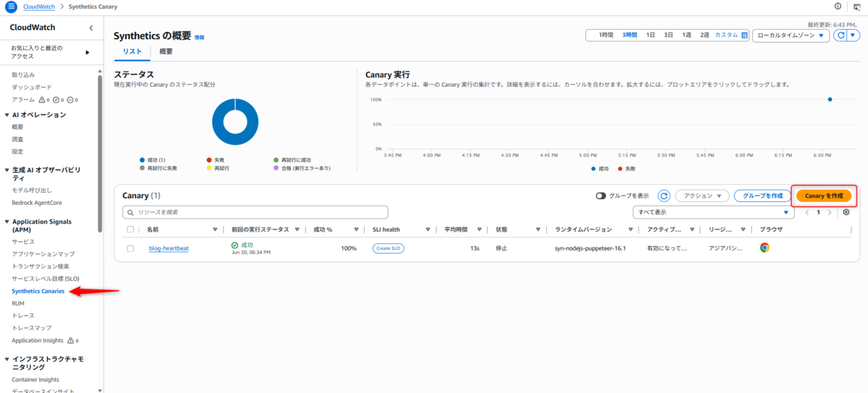Refresh the Canary table list
Screen dimensions: 868x393
coord(663,196)
